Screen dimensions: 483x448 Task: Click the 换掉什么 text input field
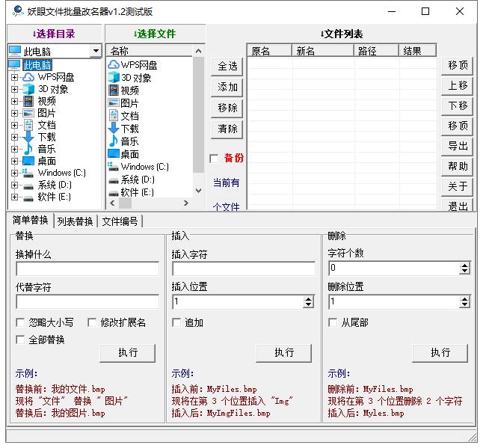[x=87, y=269]
